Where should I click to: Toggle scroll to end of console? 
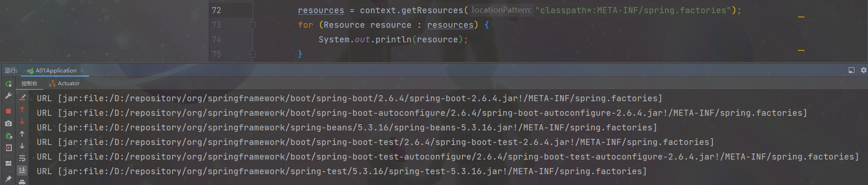tap(22, 170)
